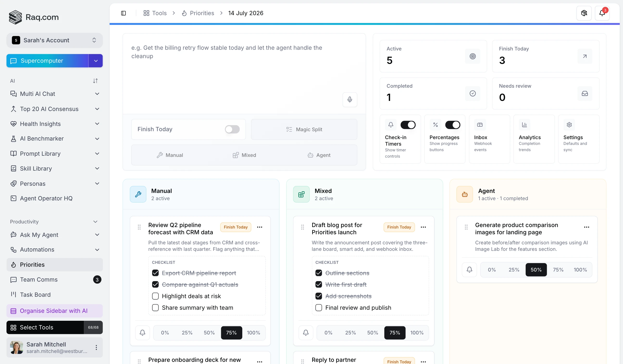The height and width of the screenshot is (364, 623).
Task: Click bell reminder on Generate product comparison card
Action: [469, 270]
